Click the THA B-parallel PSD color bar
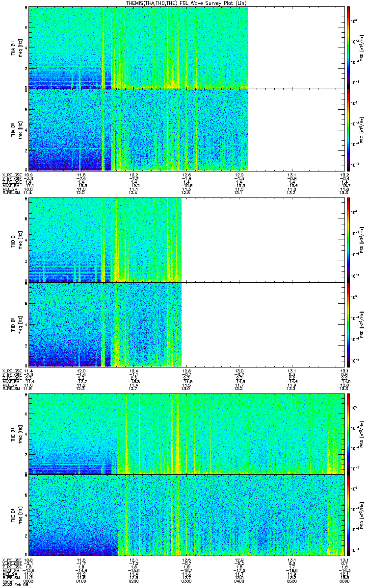This screenshot has width=368, height=588. tap(348, 129)
